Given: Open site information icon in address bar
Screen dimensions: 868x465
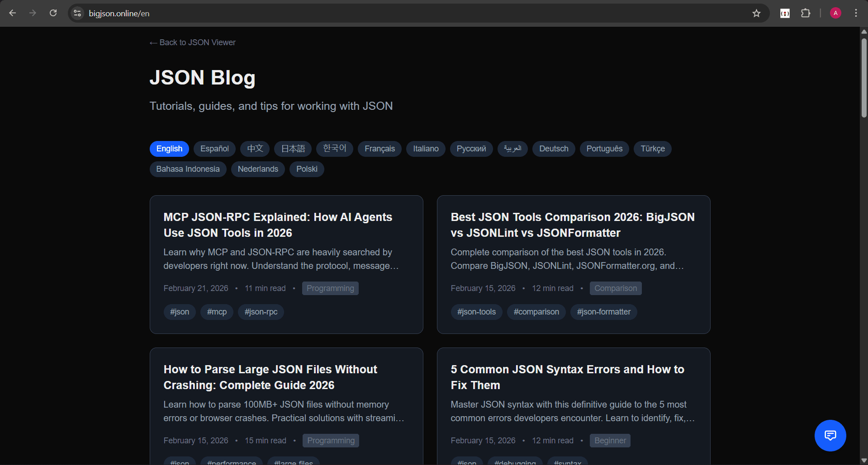Looking at the screenshot, I should (77, 13).
